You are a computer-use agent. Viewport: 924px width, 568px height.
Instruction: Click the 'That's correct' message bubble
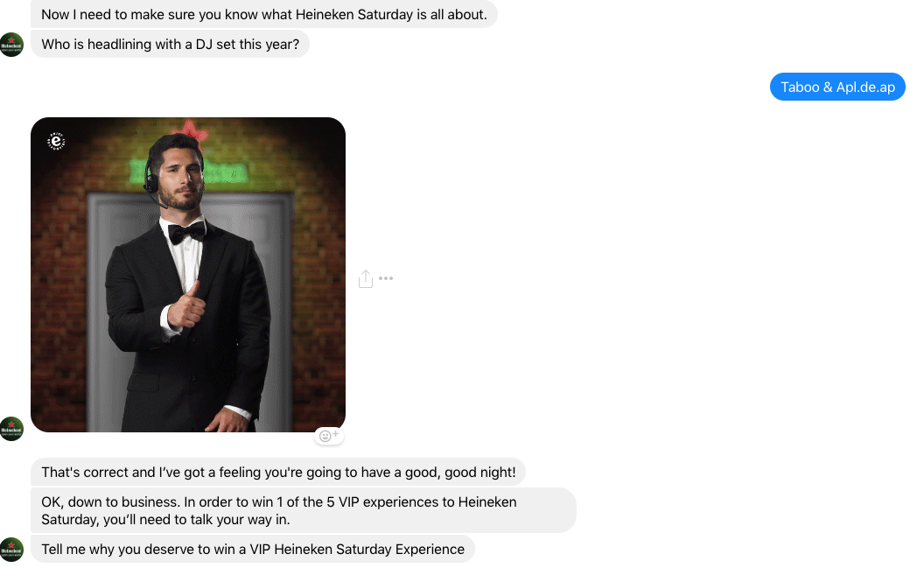[x=278, y=472]
